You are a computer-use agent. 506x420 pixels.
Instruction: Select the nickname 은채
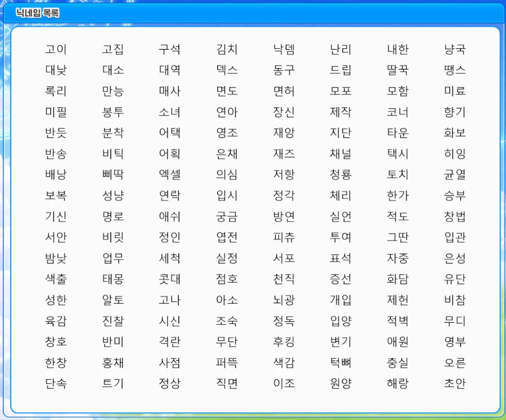227,154
